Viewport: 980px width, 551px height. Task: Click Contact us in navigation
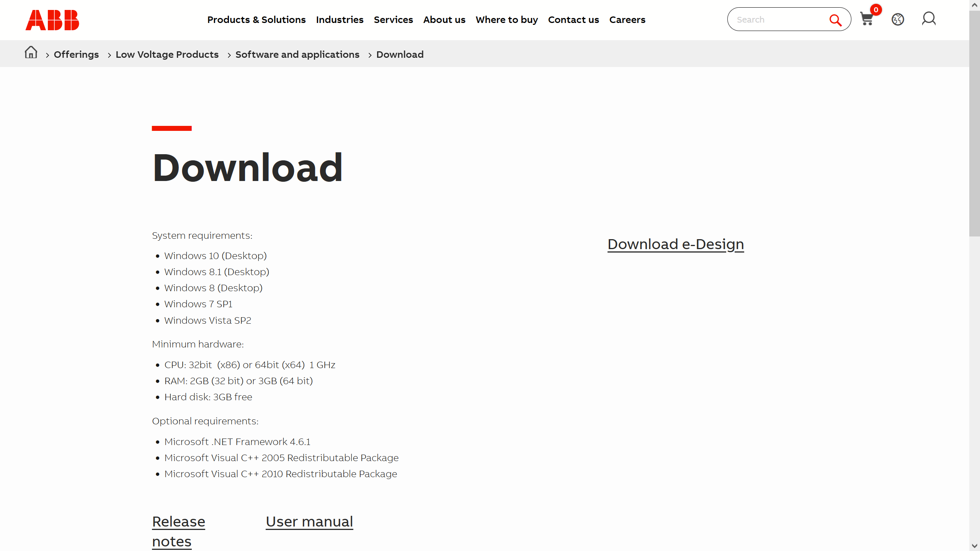(x=573, y=20)
